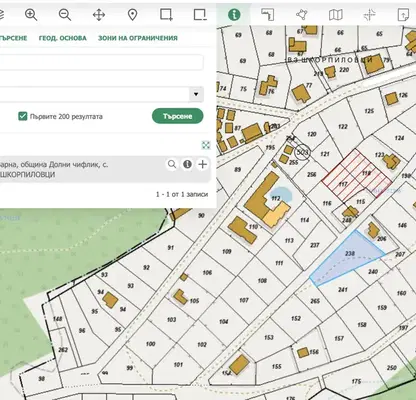Toggle the green info identify tool

234,15
